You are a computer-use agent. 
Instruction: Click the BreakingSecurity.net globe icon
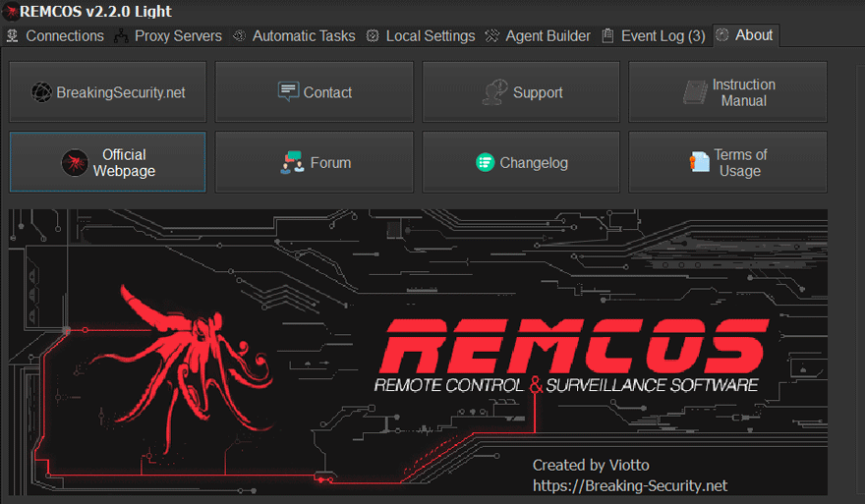tap(41, 92)
